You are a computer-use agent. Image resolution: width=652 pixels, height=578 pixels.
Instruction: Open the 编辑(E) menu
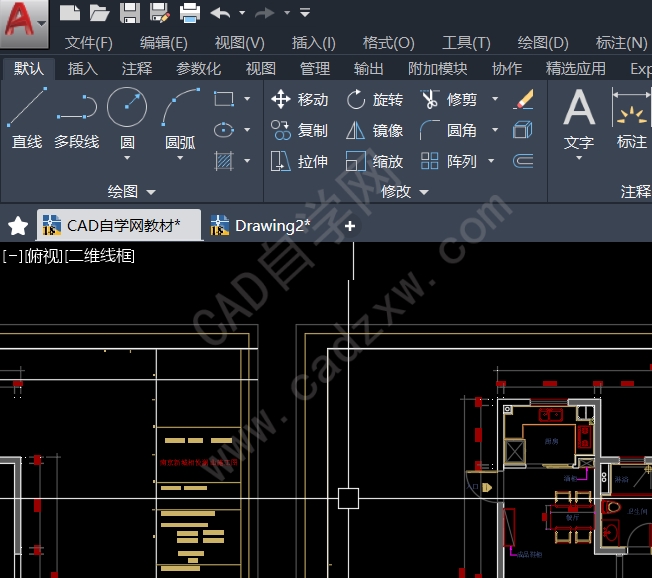click(x=163, y=43)
